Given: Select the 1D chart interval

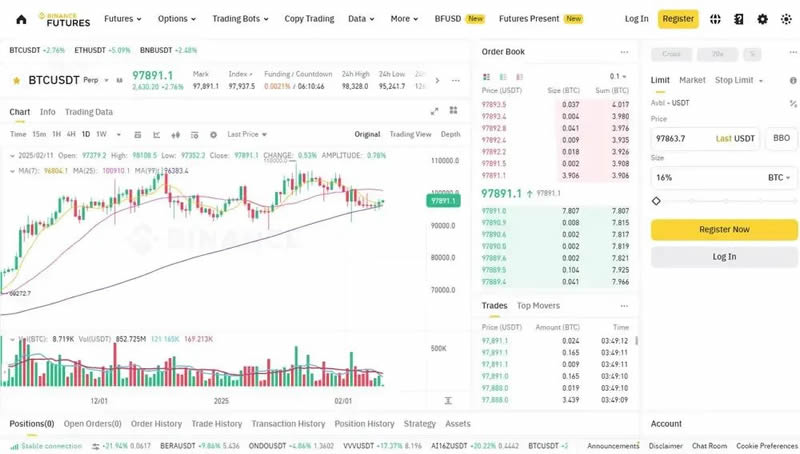Looking at the screenshot, I should (86, 134).
